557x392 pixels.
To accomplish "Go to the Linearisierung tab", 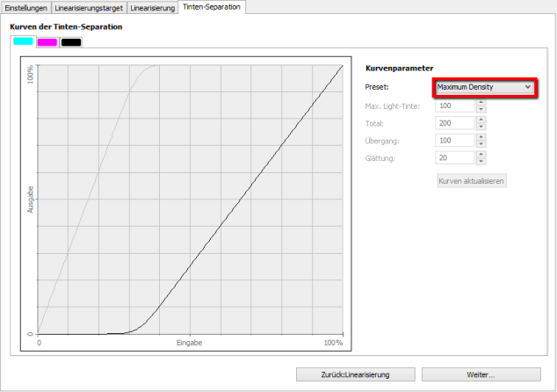I will coord(152,7).
